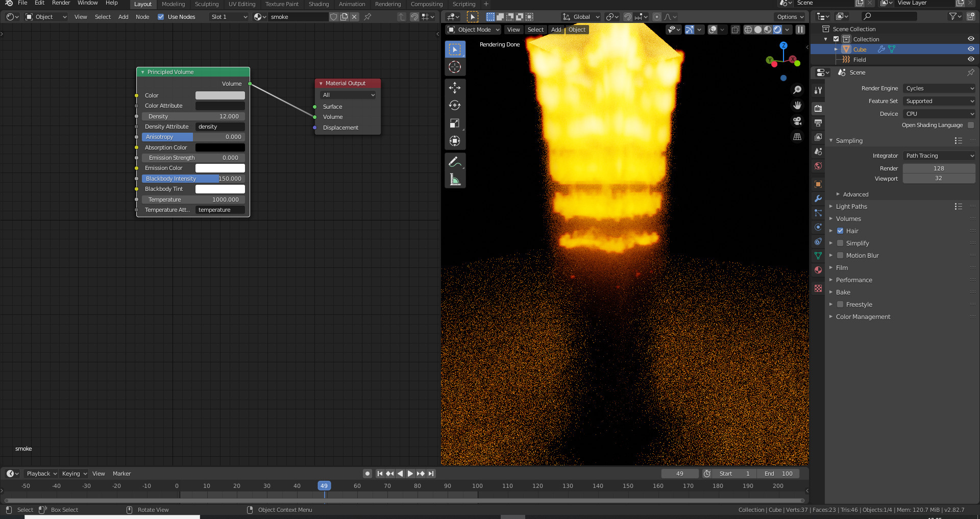Hide the Cube object with eye icon
The height and width of the screenshot is (519, 980).
pyautogui.click(x=970, y=50)
